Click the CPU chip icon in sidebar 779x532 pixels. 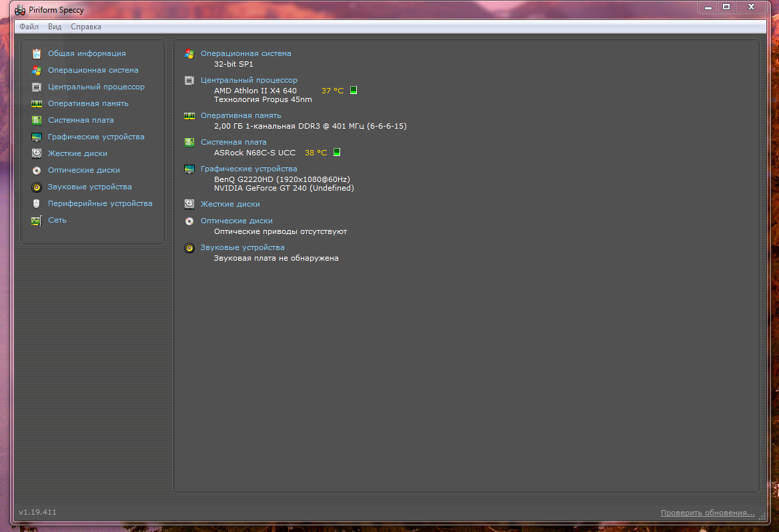click(x=36, y=87)
